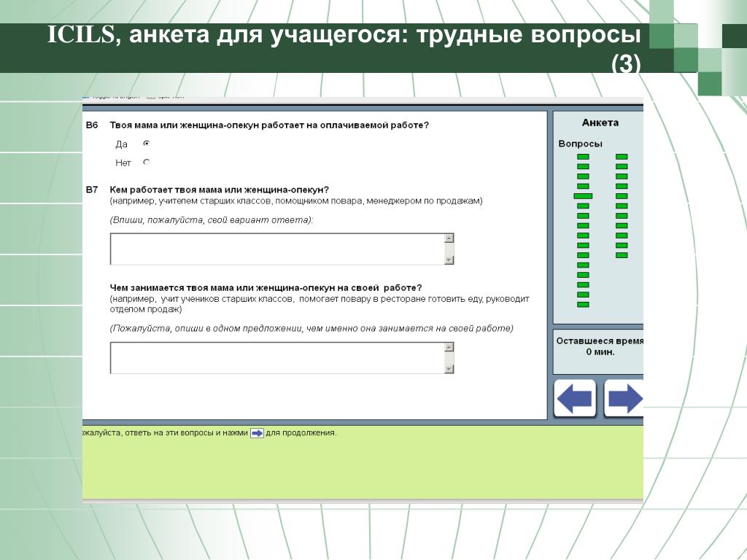Click the small arrow icon in the green instruction bar
Image resolution: width=747 pixels, height=560 pixels.
click(257, 433)
